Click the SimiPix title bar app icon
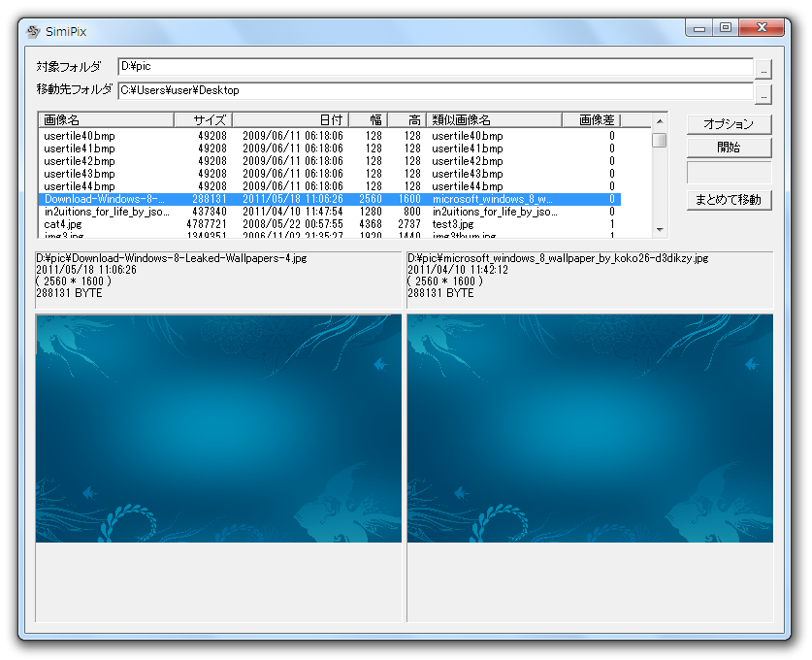The height and width of the screenshot is (660, 812). (33, 32)
